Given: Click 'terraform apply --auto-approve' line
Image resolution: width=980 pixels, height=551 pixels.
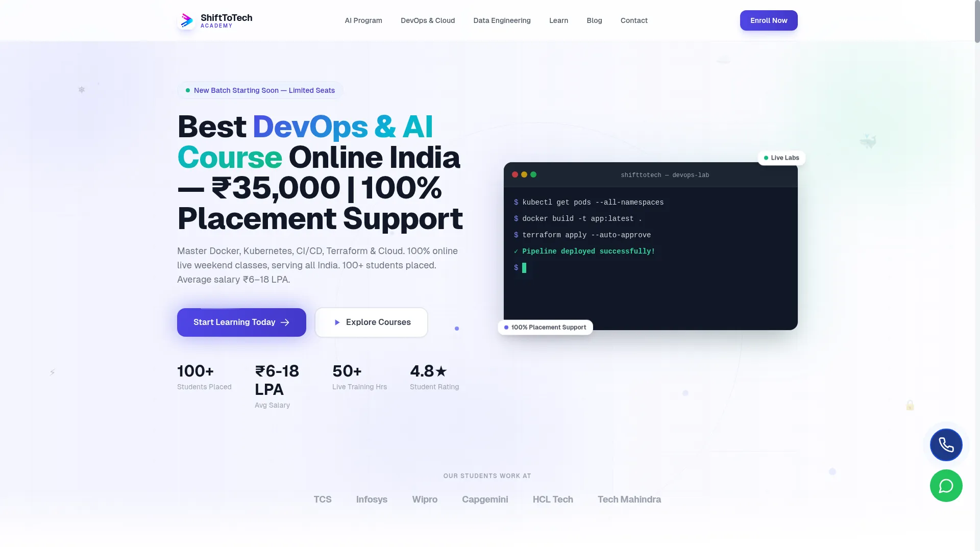Looking at the screenshot, I should (582, 235).
